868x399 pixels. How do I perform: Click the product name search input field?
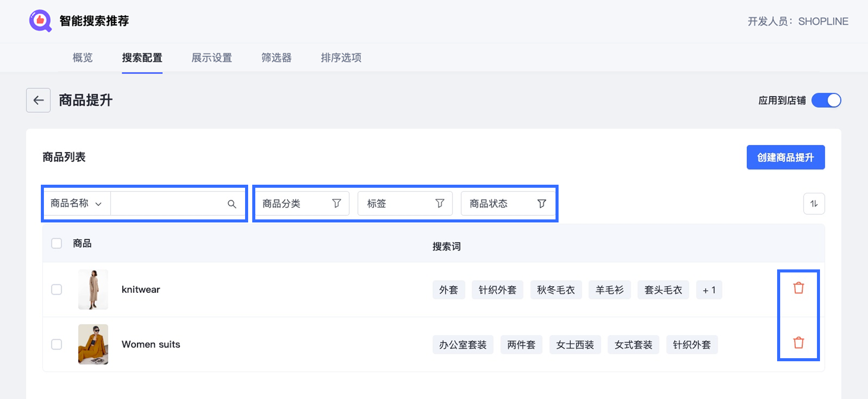click(x=168, y=204)
